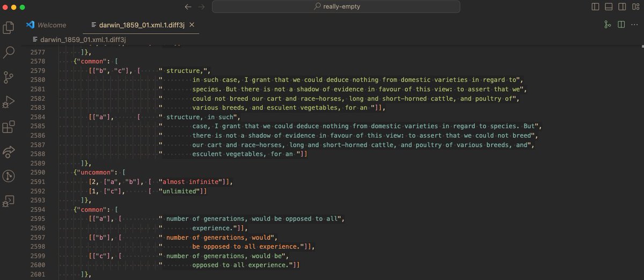644x280 pixels.
Task: Open the Extensions view
Action: (9, 127)
